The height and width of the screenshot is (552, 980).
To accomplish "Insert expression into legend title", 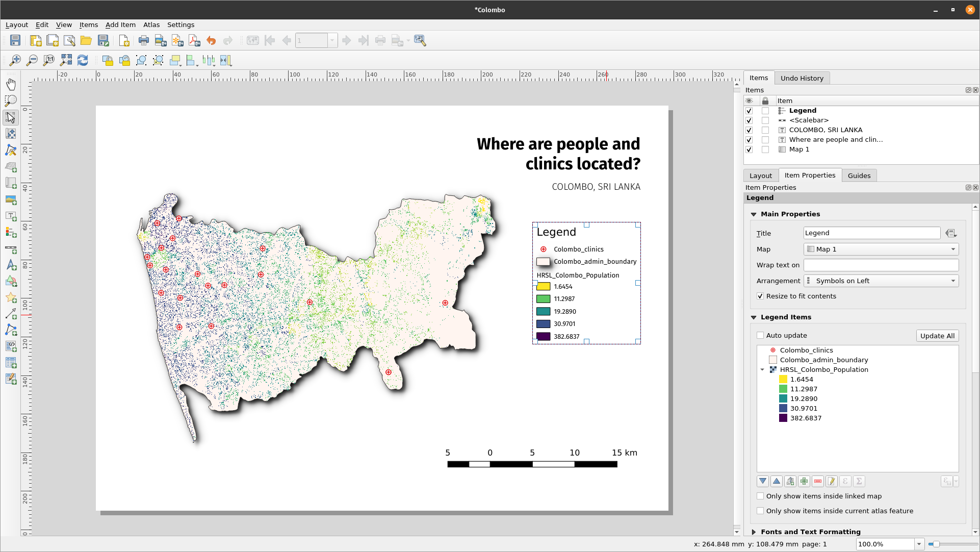I will pos(951,233).
